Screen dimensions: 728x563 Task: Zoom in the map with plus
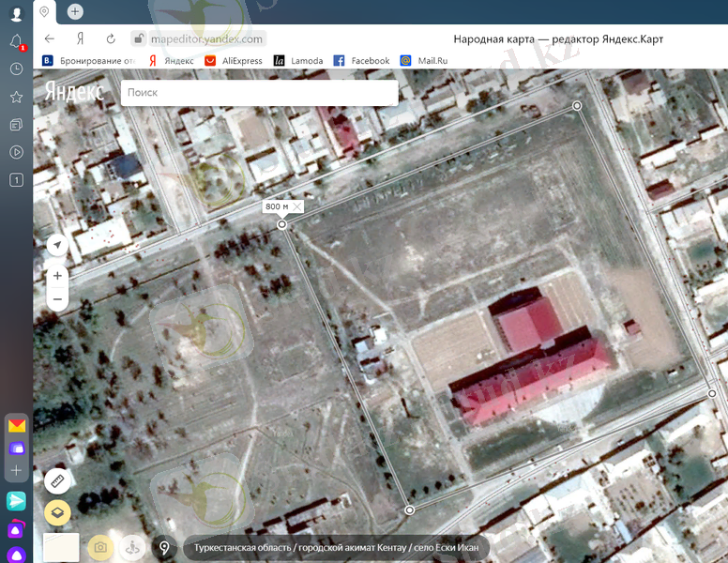coord(57,276)
